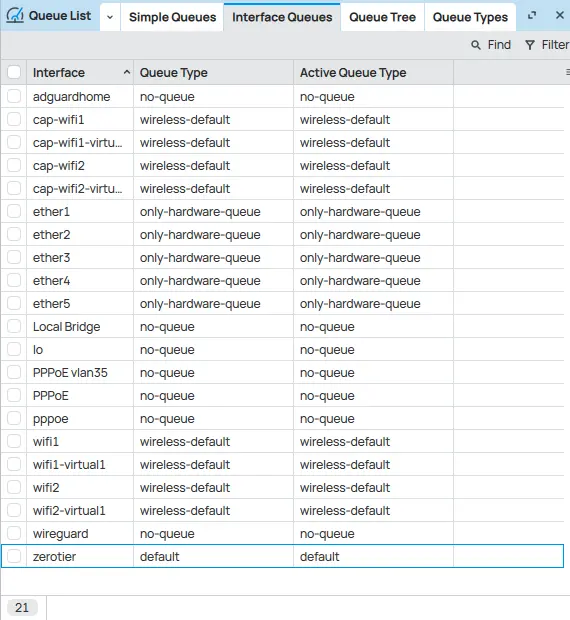570x620 pixels.
Task: Select the Local Bridge checkbox
Action: [x=14, y=326]
